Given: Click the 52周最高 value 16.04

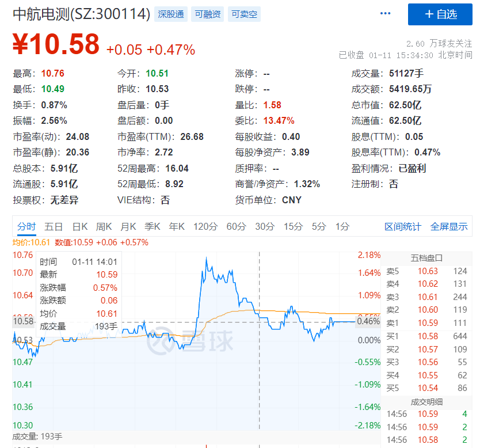Looking at the screenshot, I should [177, 168].
